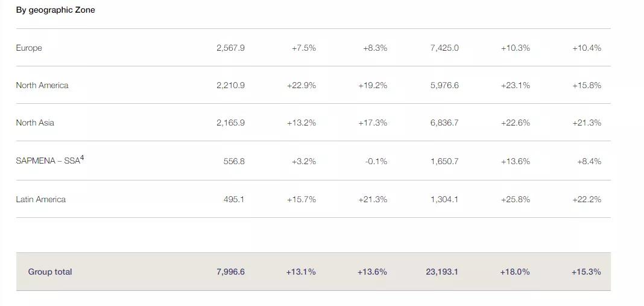This screenshot has width=644, height=306.
Task: Click Latin America value 495.1
Action: pyautogui.click(x=234, y=199)
